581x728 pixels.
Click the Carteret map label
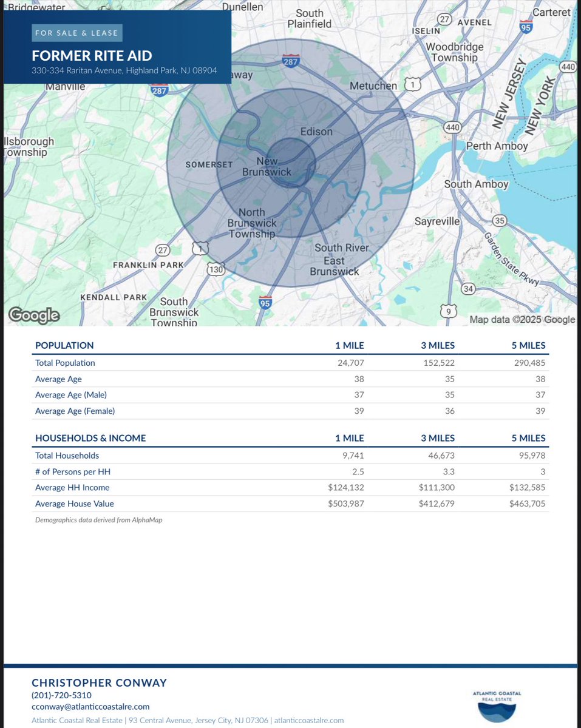click(x=552, y=12)
